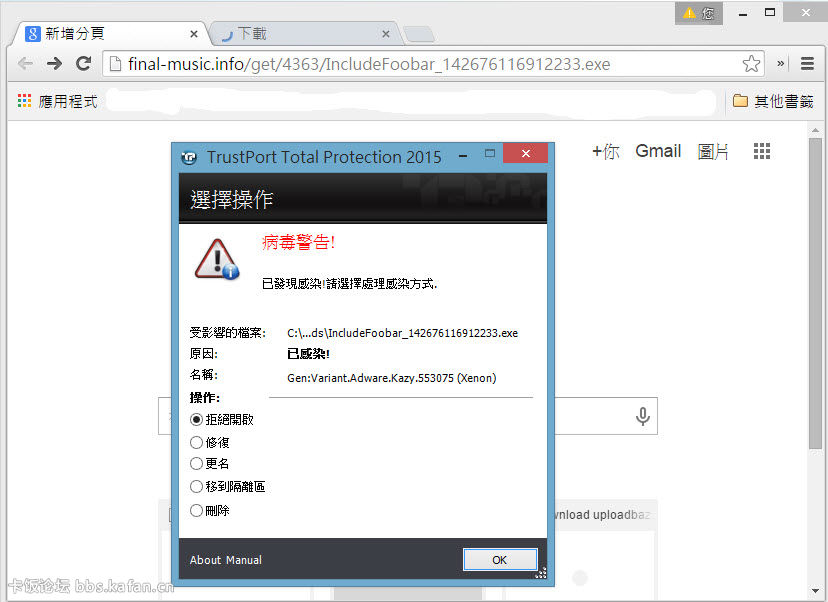Open the About link in TrustPort dialog
The image size is (828, 602).
tap(205, 560)
